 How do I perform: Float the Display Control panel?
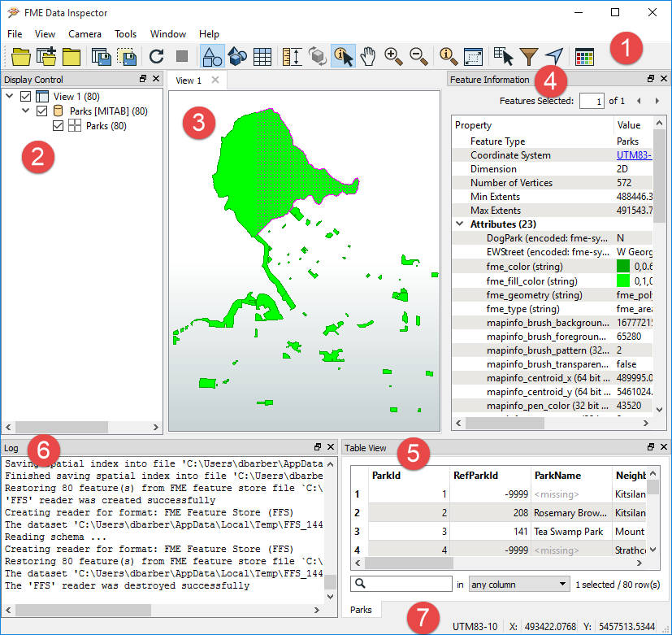click(143, 79)
